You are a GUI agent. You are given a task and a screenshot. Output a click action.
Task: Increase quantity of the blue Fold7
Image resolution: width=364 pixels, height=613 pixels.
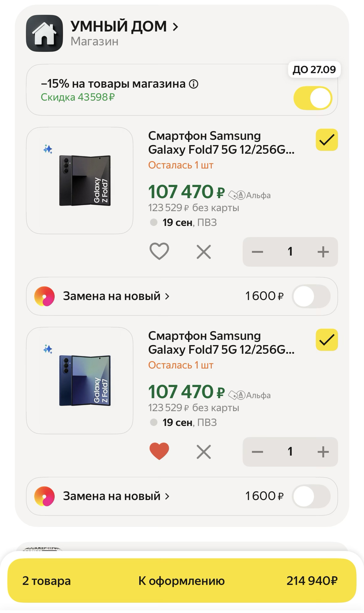pos(323,452)
